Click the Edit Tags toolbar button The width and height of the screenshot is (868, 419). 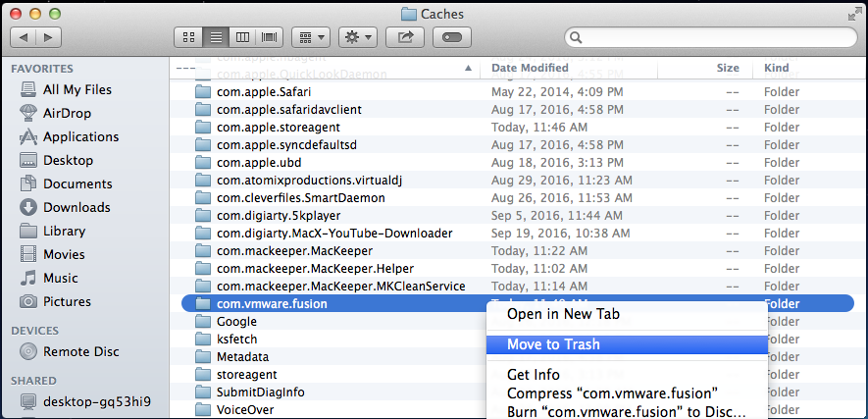452,37
